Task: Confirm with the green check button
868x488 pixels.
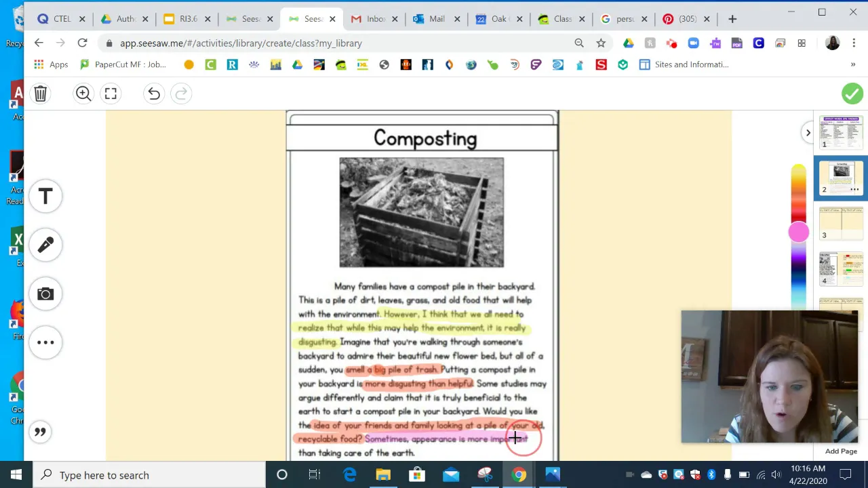Action: point(852,94)
